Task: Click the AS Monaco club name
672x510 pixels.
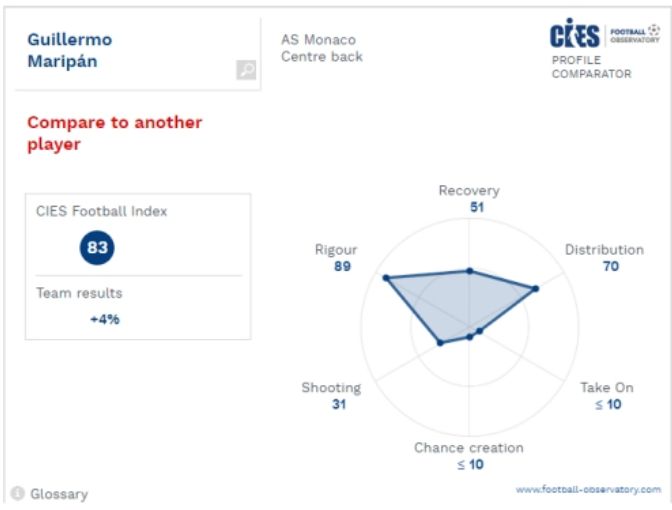Action: click(x=318, y=40)
